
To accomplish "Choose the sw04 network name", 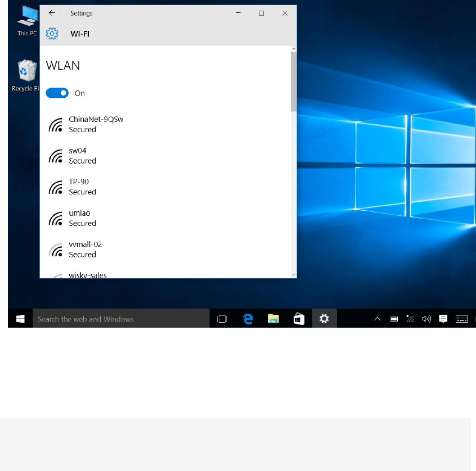I will coord(78,151).
